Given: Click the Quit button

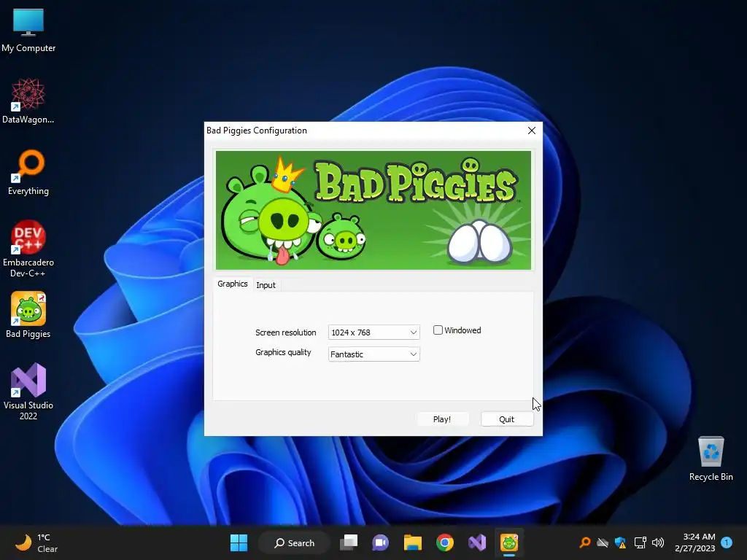Looking at the screenshot, I should [506, 419].
